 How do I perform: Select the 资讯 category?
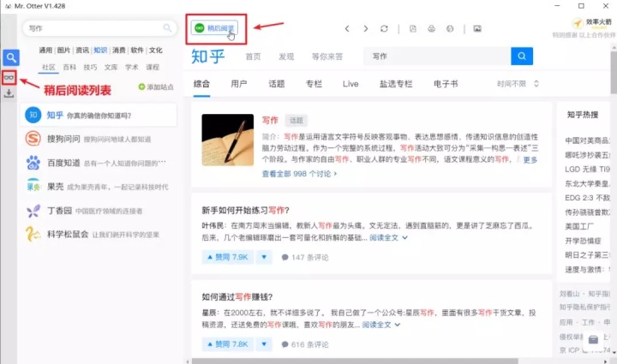pos(82,51)
